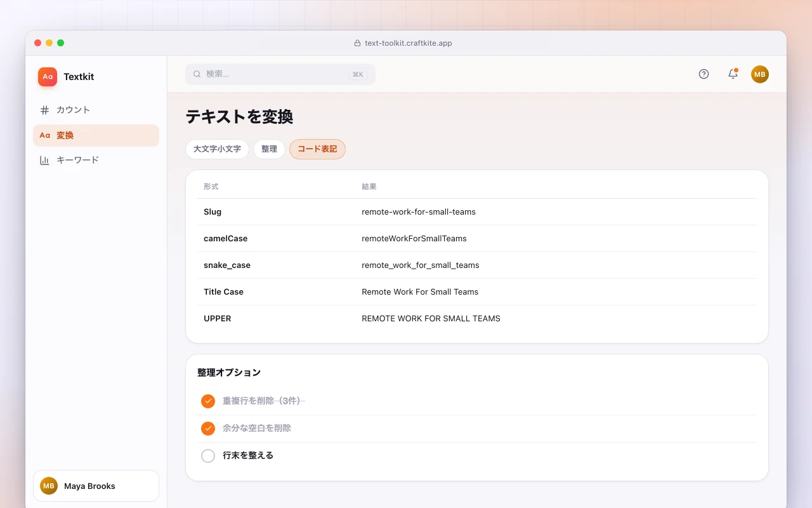Screen dimensions: 812x508
Task: Click the Slug format label
Action: pyautogui.click(x=213, y=212)
